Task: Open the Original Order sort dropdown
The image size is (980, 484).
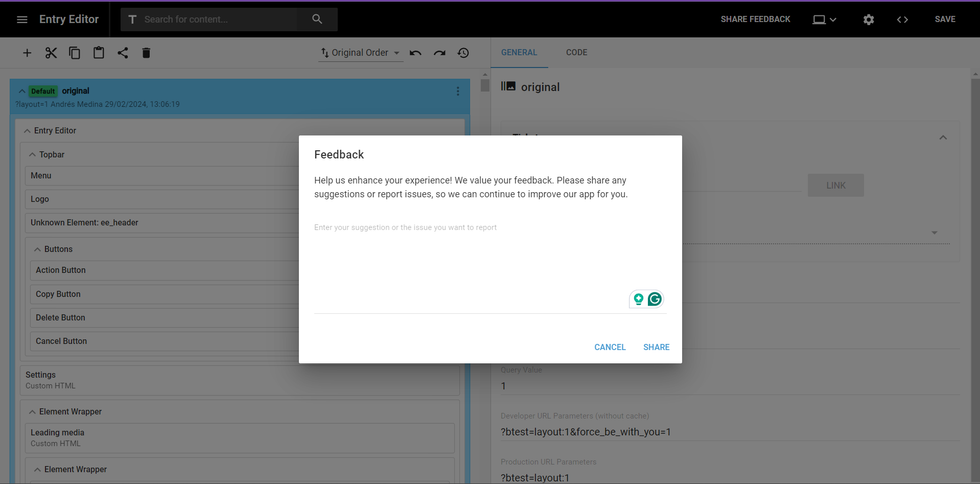Action: [x=360, y=53]
